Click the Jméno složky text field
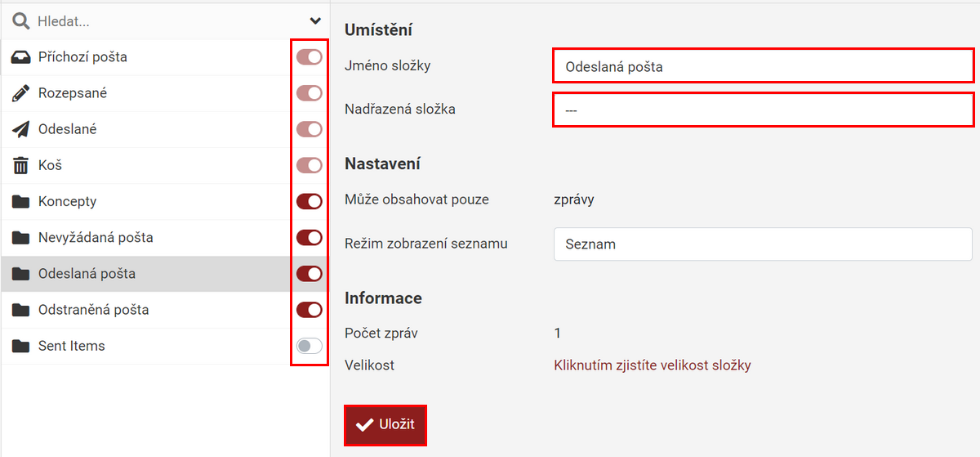980x457 pixels. (x=763, y=66)
